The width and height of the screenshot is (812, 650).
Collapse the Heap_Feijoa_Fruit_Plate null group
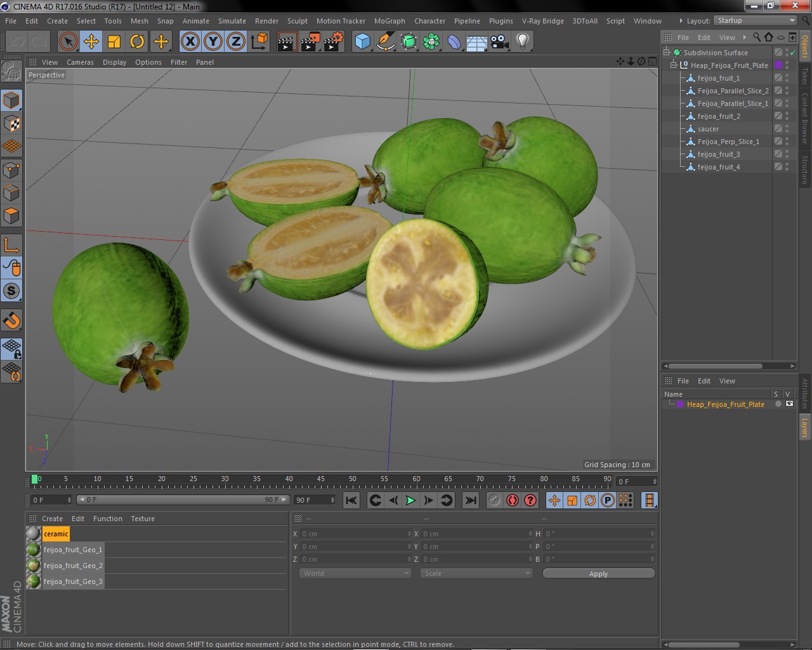coord(674,65)
